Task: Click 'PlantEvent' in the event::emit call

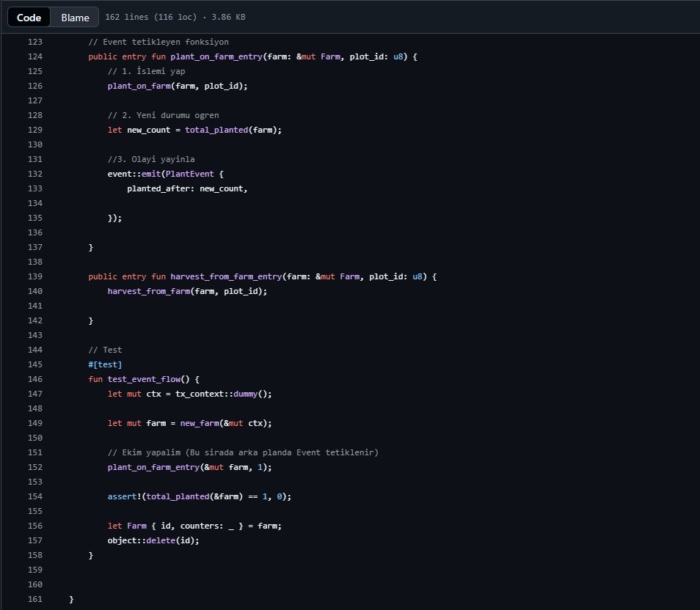Action: coord(190,174)
